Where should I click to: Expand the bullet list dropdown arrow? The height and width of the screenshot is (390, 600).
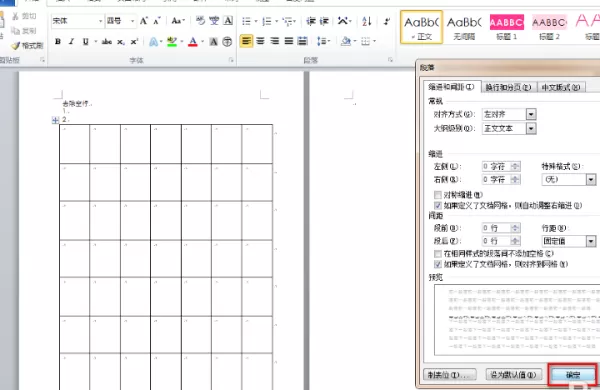[x=256, y=21]
